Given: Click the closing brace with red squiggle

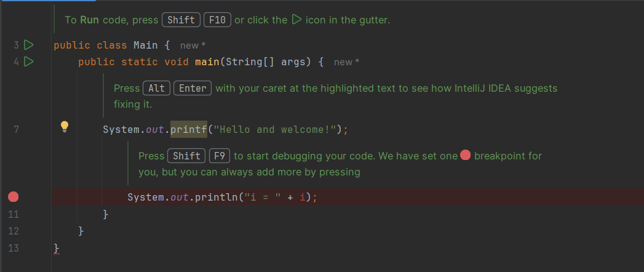Looking at the screenshot, I should [57, 248].
